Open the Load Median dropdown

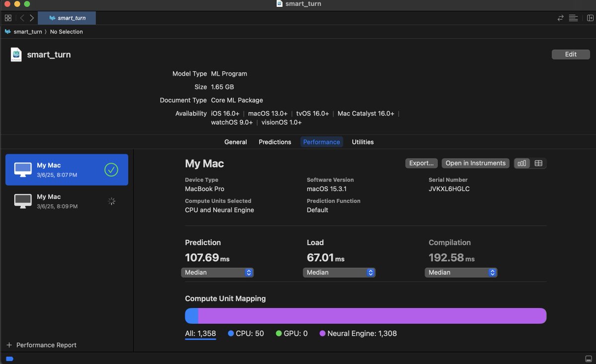tap(339, 273)
